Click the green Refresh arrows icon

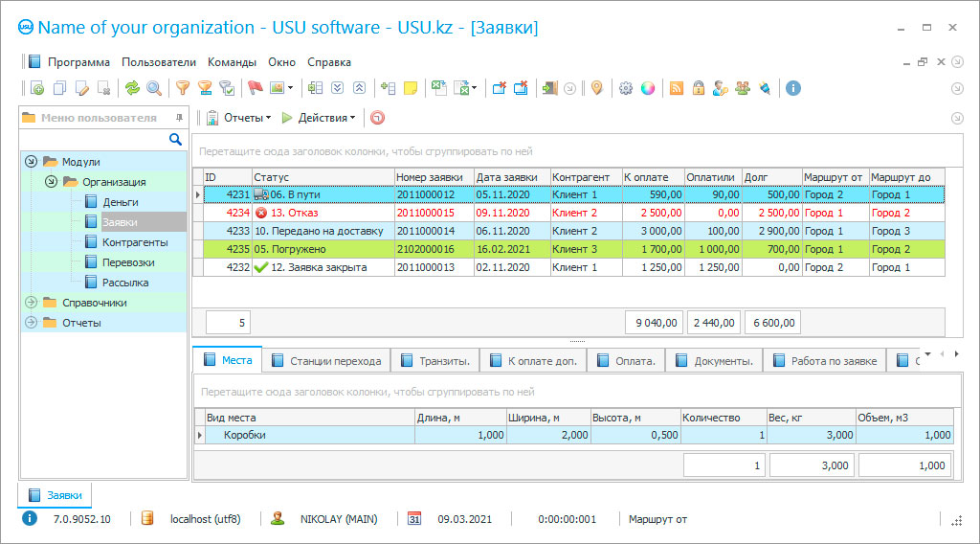click(x=132, y=88)
